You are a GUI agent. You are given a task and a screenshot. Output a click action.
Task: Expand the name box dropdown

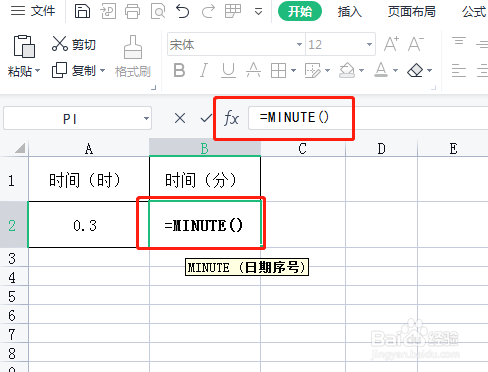pyautogui.click(x=146, y=118)
